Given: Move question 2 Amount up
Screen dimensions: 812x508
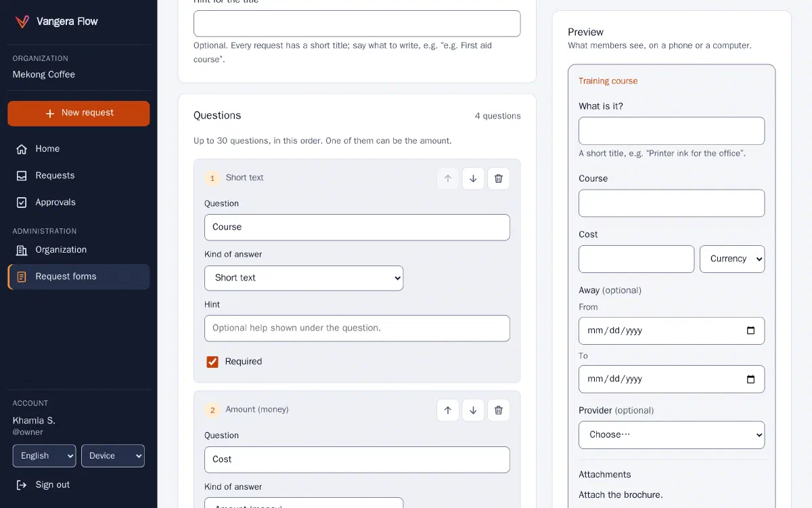Looking at the screenshot, I should pyautogui.click(x=448, y=410).
